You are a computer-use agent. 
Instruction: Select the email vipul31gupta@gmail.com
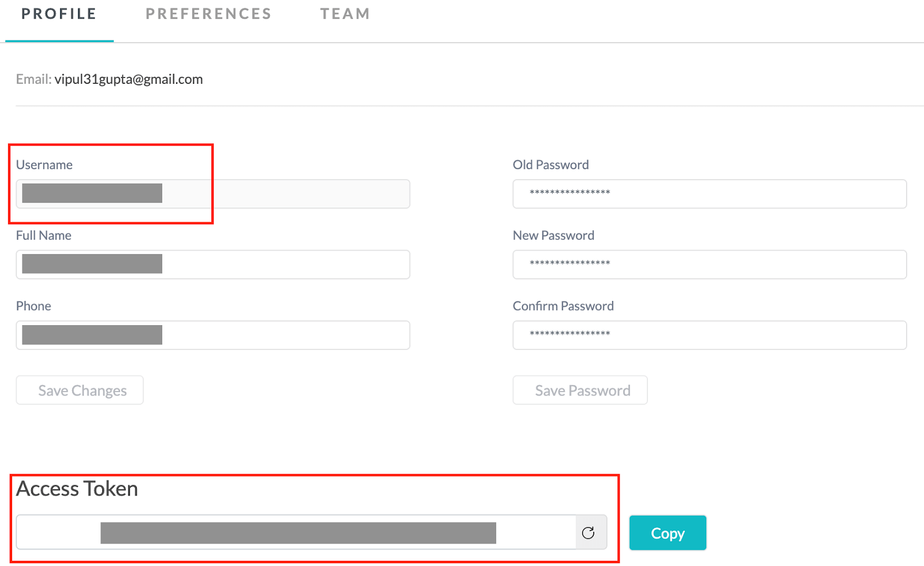pyautogui.click(x=128, y=79)
